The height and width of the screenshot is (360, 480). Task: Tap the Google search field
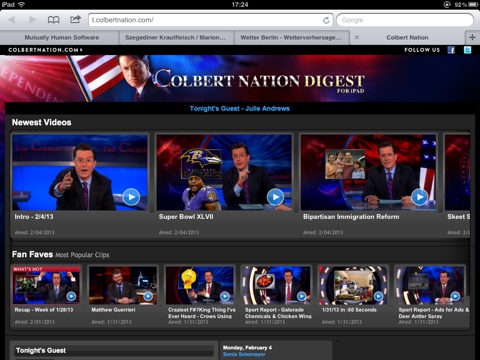click(x=405, y=20)
